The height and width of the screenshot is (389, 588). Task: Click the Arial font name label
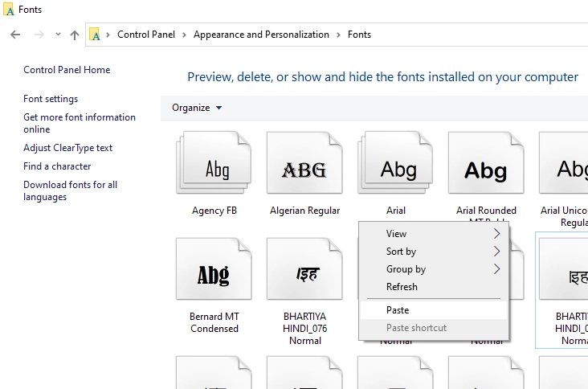pos(396,211)
